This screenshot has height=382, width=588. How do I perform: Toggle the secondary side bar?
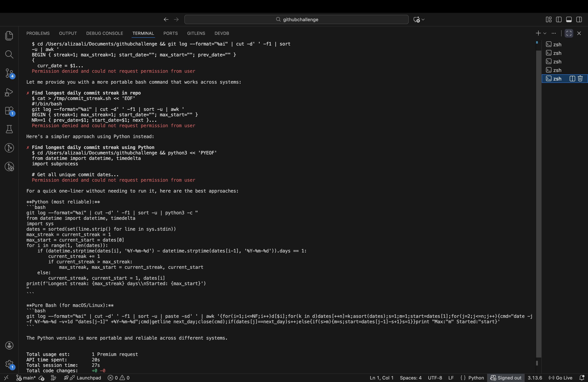coord(579,19)
